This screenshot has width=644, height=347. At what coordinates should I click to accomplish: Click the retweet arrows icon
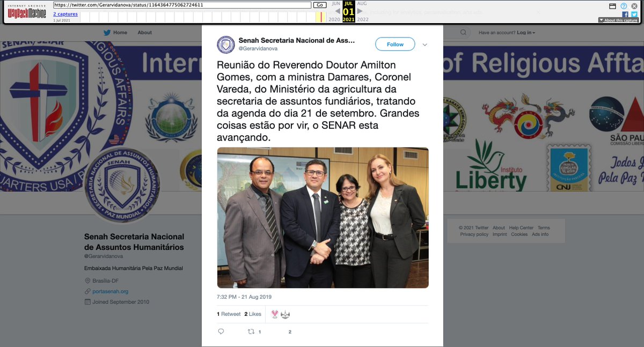(251, 331)
